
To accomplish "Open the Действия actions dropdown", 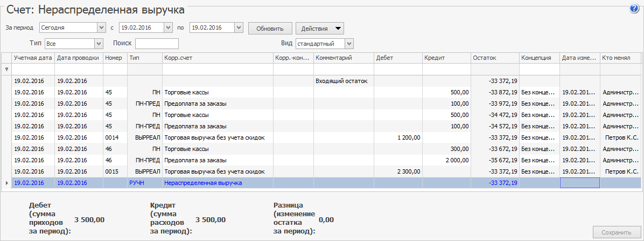I will pos(319,29).
